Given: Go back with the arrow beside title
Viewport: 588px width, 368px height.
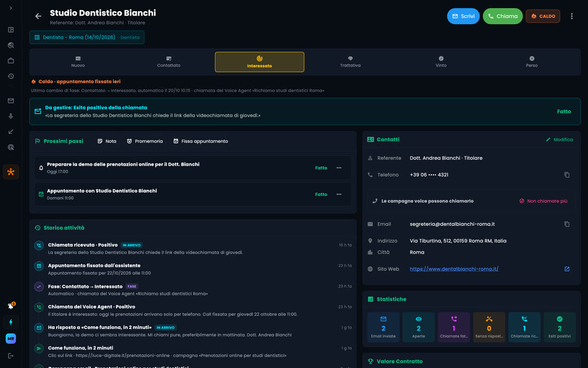Looking at the screenshot, I should coord(38,16).
